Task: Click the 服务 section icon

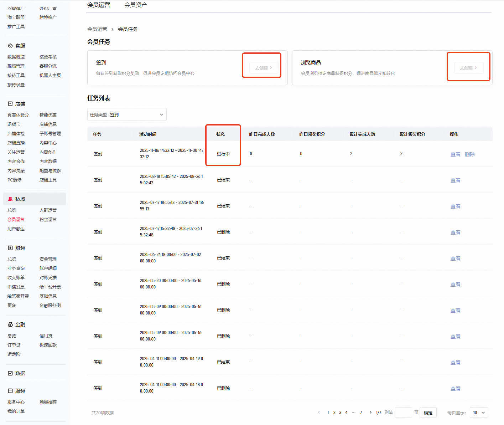Action: 10,391
